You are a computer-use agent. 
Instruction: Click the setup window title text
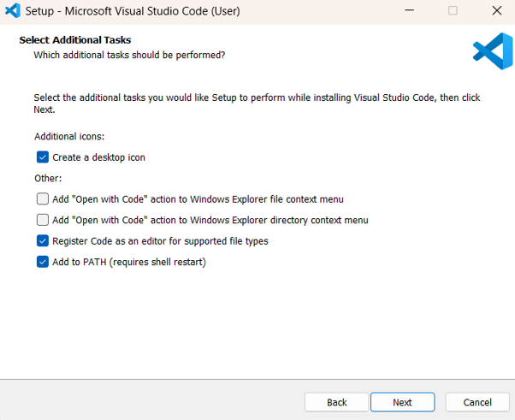[133, 11]
